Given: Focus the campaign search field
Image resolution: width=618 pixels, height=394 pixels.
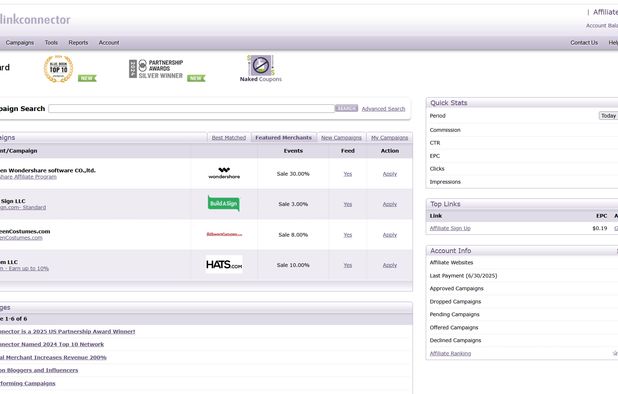Looking at the screenshot, I should (192, 108).
